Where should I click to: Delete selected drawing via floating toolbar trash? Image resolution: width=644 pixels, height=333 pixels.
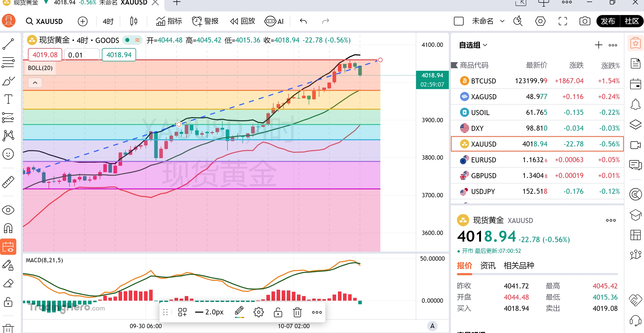click(x=297, y=312)
